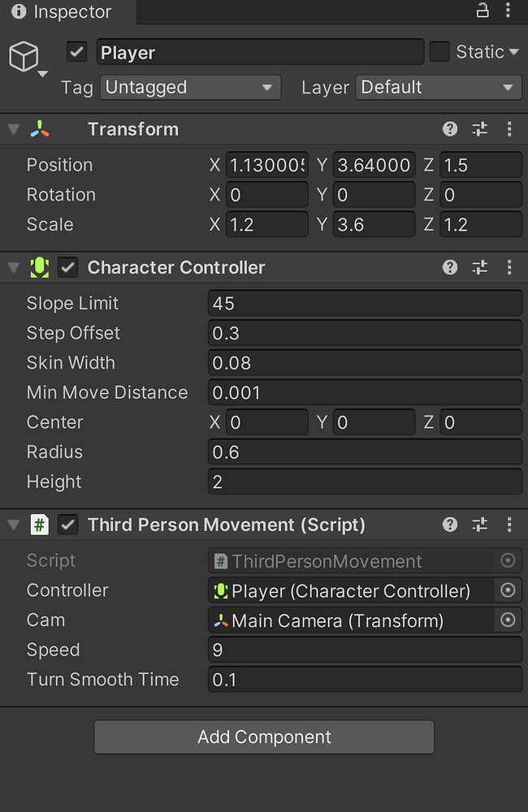Open the Layer dropdown
The width and height of the screenshot is (528, 812).
coord(438,87)
